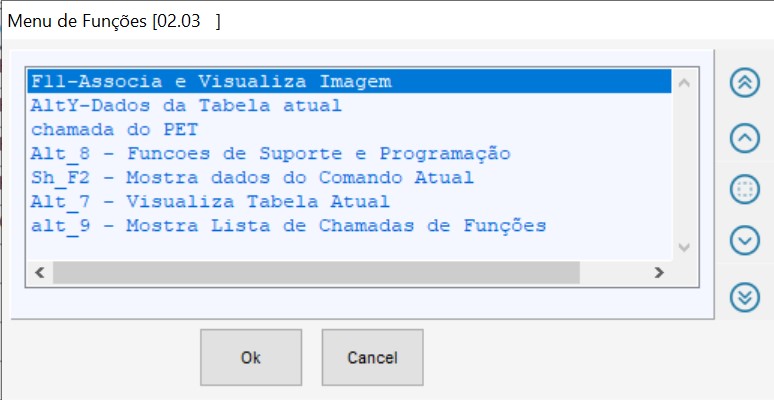This screenshot has width=774, height=400.
Task: Select "Sh_F2 - Mostra dados do Comando Atual"
Action: tap(252, 178)
